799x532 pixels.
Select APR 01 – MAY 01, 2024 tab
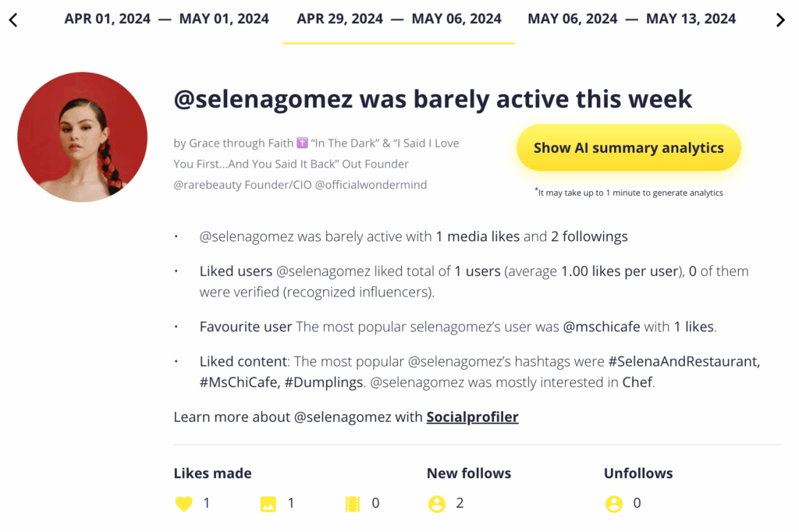[167, 20]
